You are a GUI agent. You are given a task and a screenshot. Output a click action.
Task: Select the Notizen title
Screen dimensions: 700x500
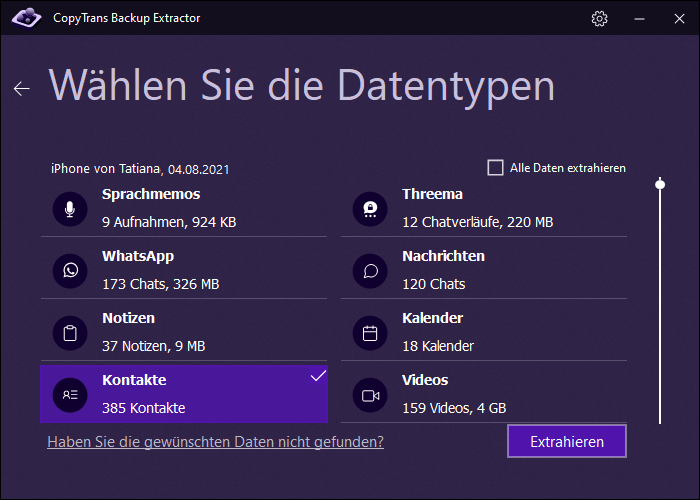click(129, 318)
